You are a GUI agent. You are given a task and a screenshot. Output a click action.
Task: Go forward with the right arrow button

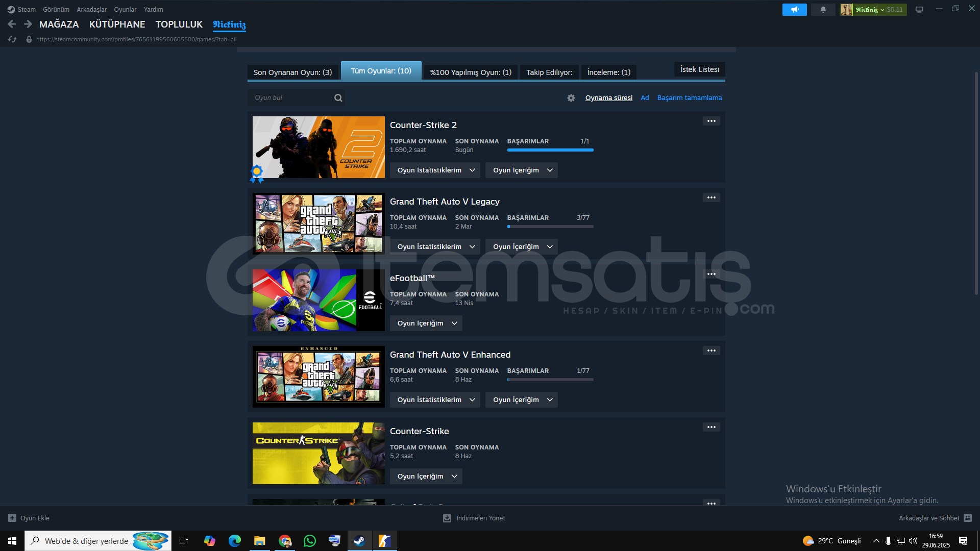click(28, 24)
